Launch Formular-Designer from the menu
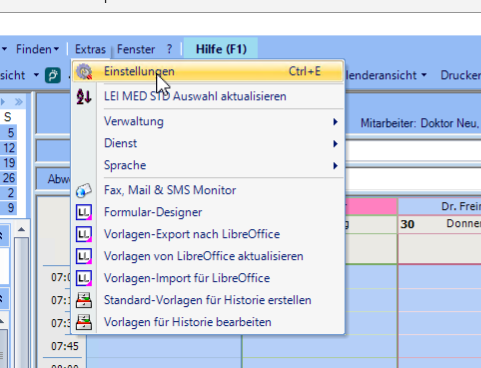The height and width of the screenshot is (368, 481). [208, 212]
